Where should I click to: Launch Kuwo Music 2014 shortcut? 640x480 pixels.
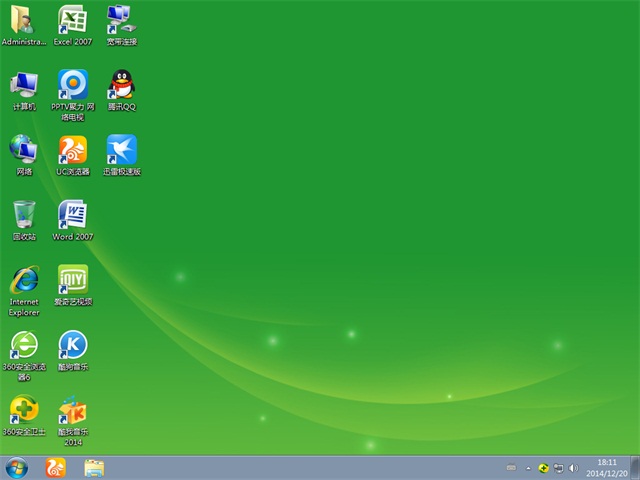tap(72, 410)
